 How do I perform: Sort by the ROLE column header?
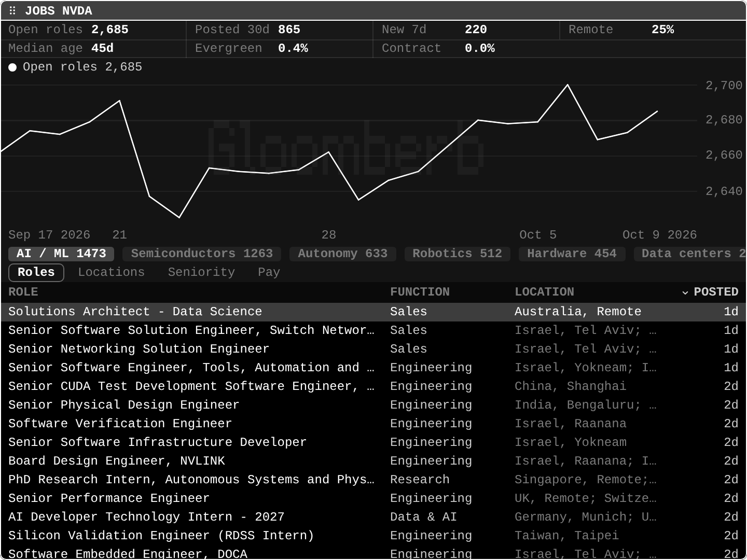[x=23, y=292]
